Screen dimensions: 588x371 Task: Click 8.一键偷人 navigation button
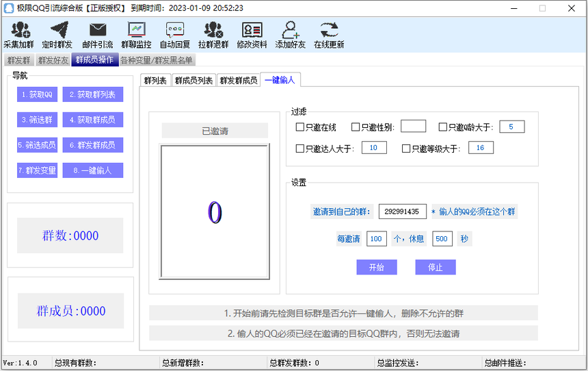coord(92,170)
